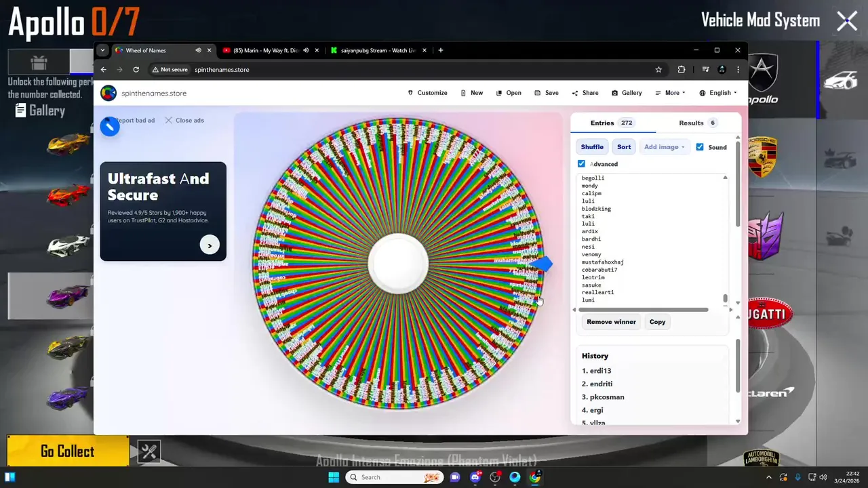Viewport: 868px width, 488px height.
Task: Click the Customize palette icon
Action: coord(410,93)
